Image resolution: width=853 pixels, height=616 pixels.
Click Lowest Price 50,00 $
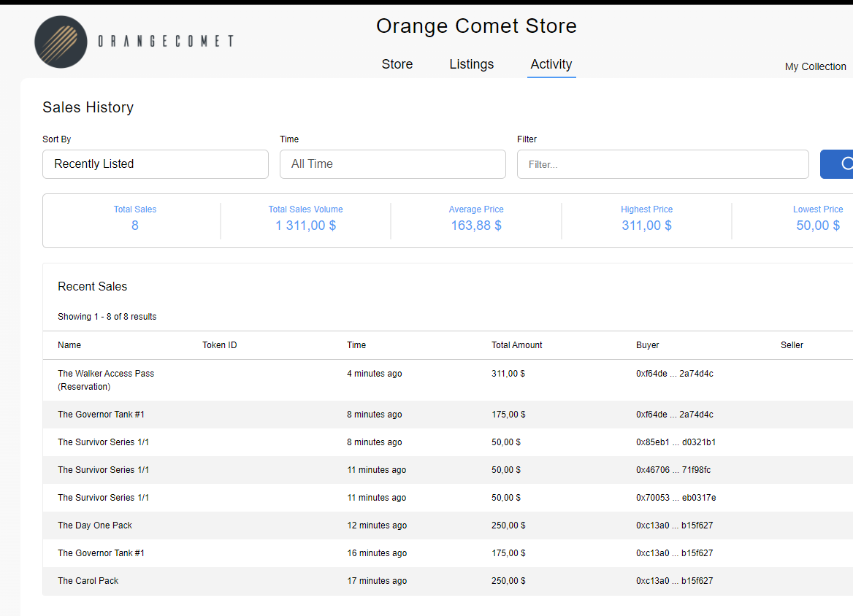point(818,225)
